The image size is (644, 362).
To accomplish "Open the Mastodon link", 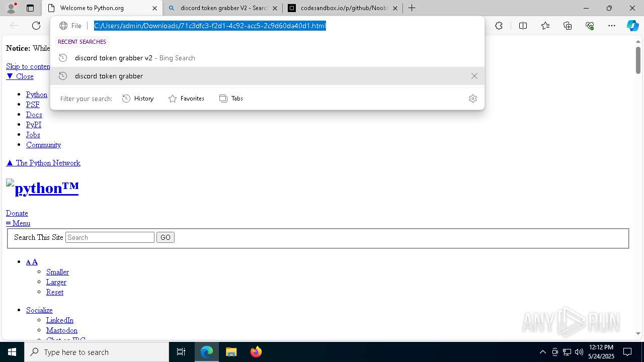I will (x=62, y=330).
